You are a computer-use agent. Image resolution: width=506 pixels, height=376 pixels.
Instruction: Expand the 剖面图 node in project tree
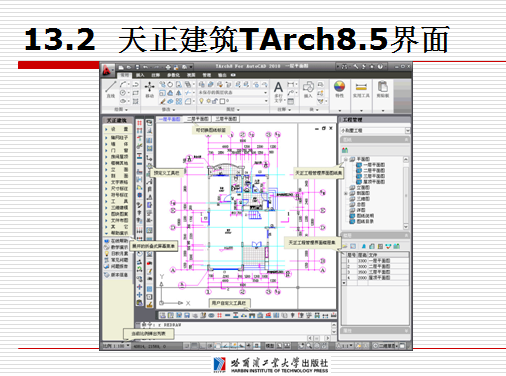click(346, 193)
